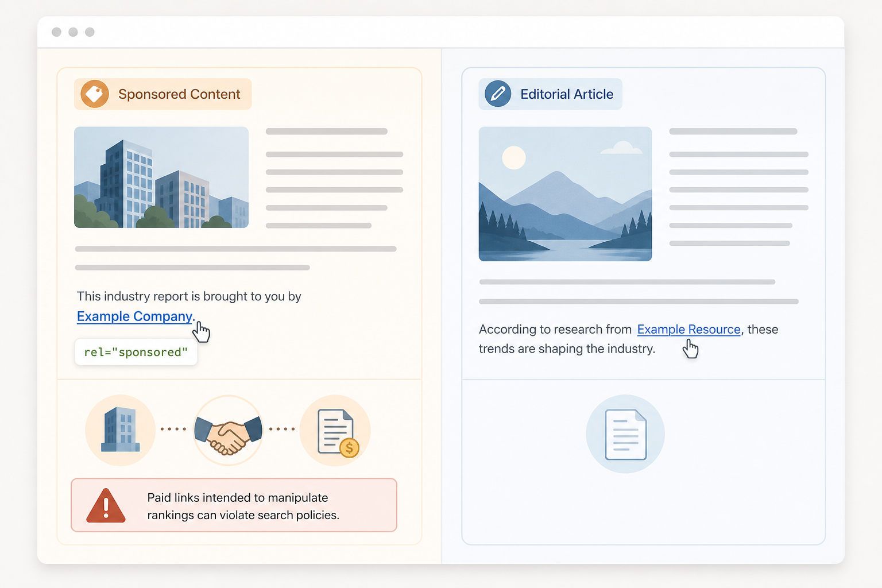This screenshot has height=588, width=882.
Task: Click the Editorial Article pencil icon
Action: [498, 94]
